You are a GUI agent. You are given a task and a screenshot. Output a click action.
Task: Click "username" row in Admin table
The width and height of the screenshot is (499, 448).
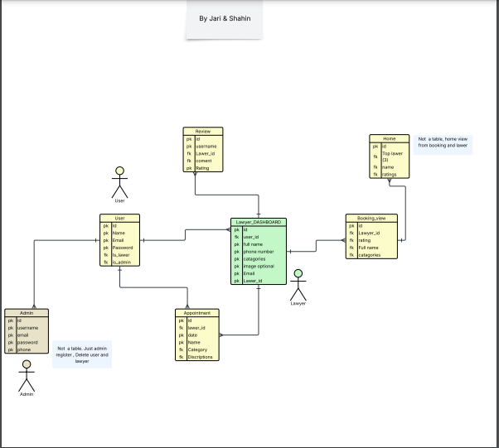click(x=27, y=328)
